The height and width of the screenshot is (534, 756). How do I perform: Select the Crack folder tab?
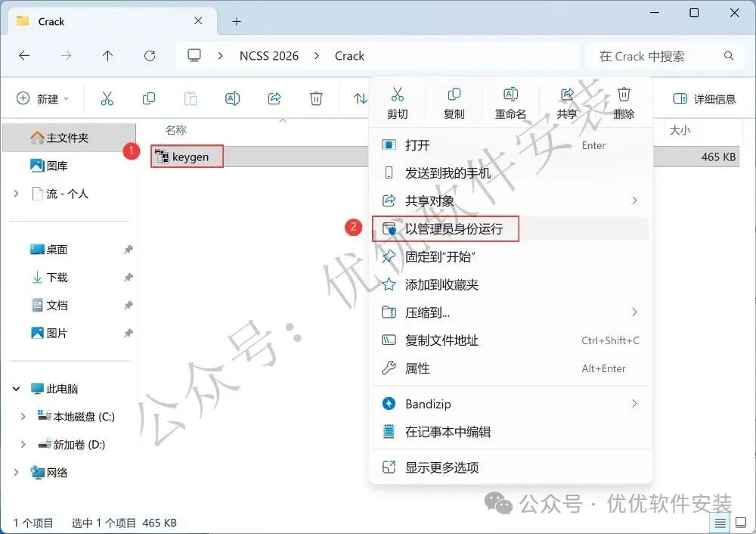113,21
